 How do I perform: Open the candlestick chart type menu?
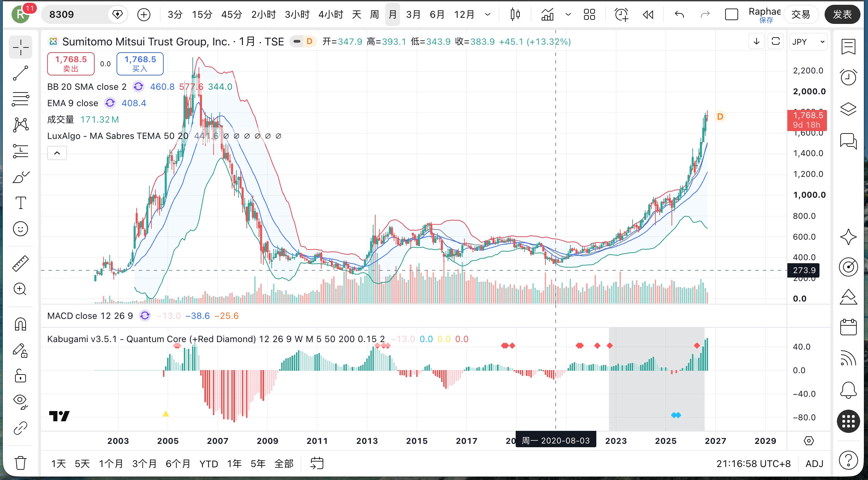[515, 15]
